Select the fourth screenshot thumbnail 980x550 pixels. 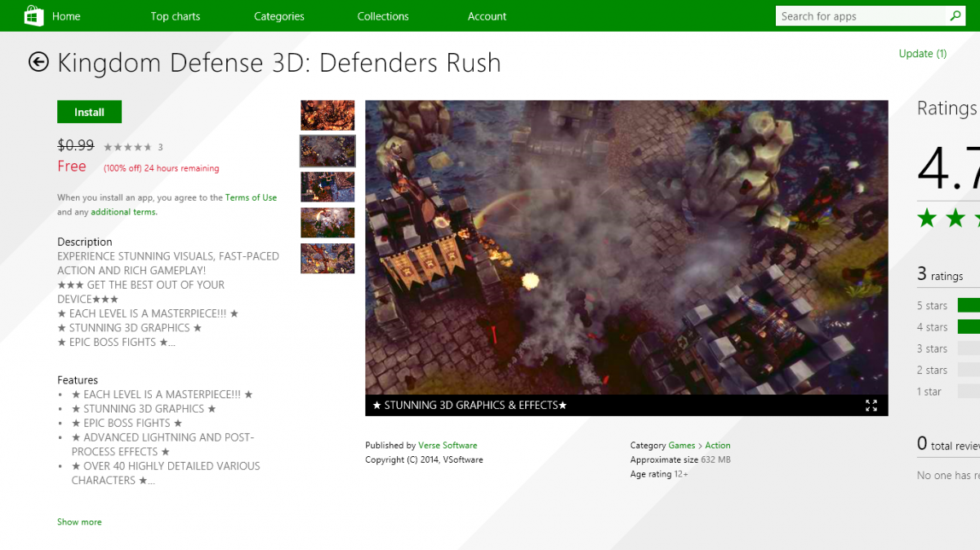click(327, 223)
